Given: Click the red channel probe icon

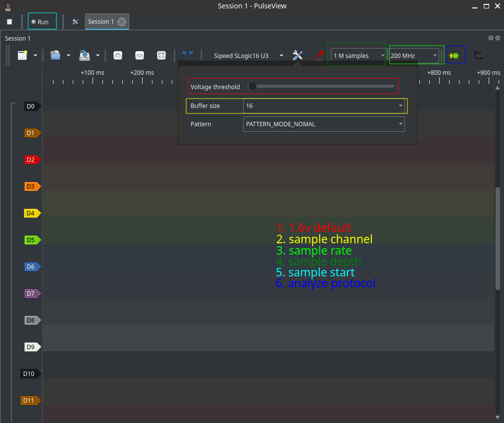Looking at the screenshot, I should [x=319, y=55].
